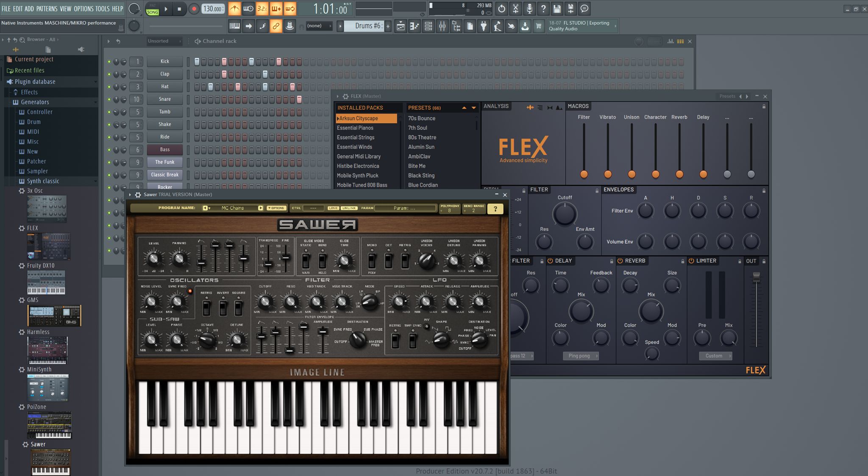Adjust the Reverb macro slider in FLEX
Image resolution: width=868 pixels, height=476 pixels.
click(x=679, y=174)
